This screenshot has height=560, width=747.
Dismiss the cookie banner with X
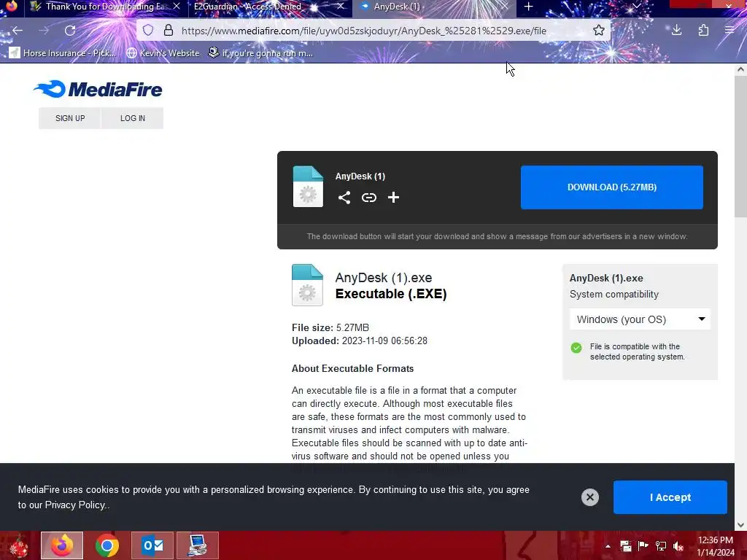(589, 497)
